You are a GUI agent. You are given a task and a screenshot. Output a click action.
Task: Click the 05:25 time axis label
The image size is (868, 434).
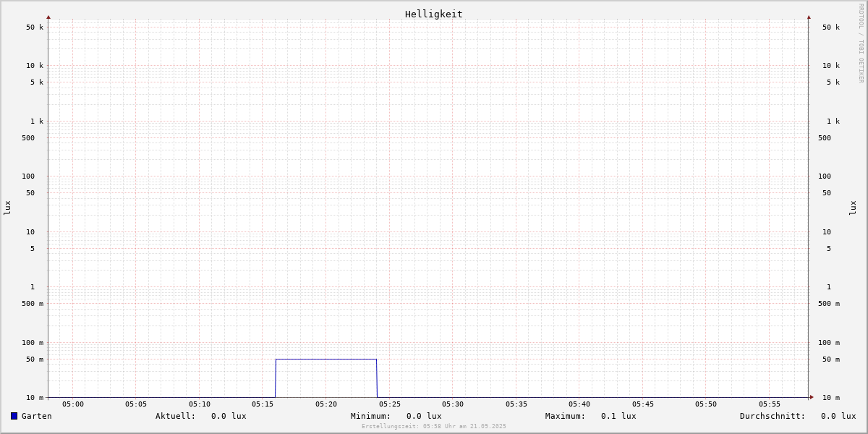pos(390,404)
